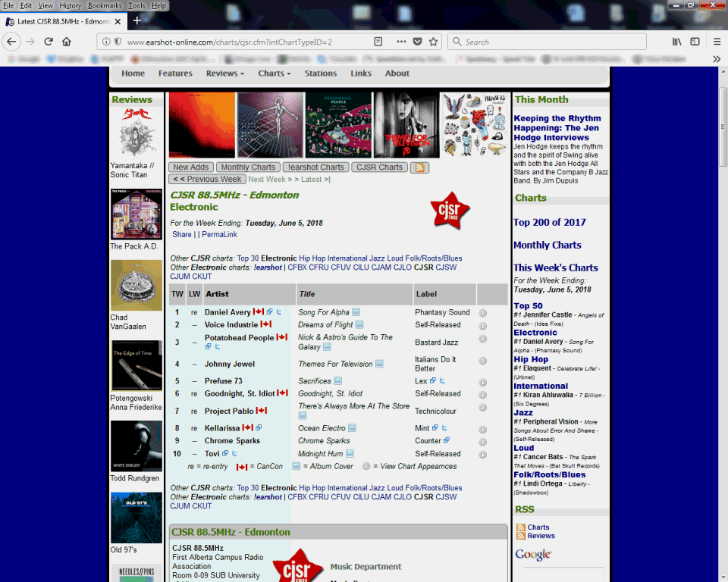Open album cover for Themes For Television

(379, 364)
